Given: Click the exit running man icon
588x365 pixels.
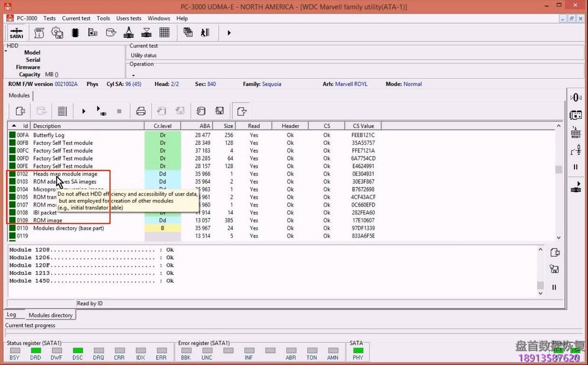Looking at the screenshot, I should [205, 33].
